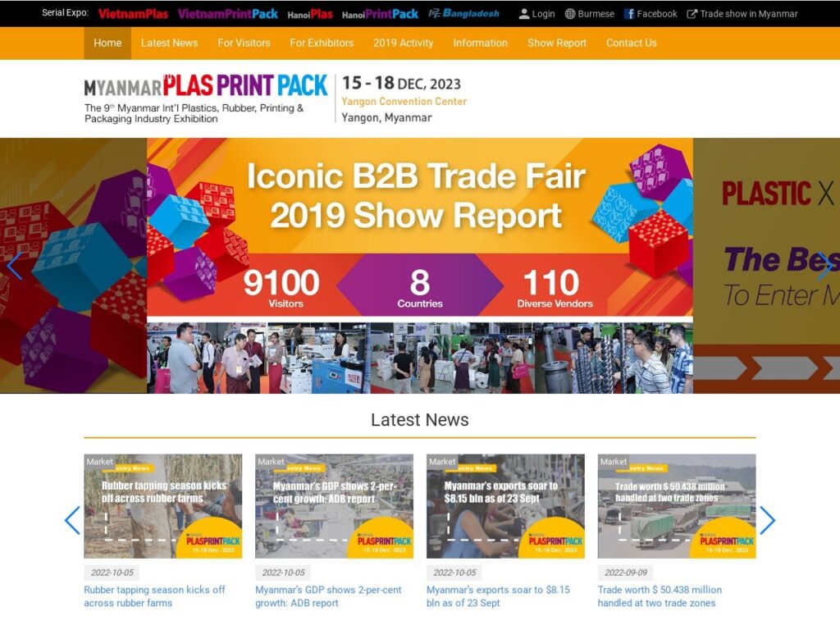Open the Latest News menu item
This screenshot has width=840, height=630.
(169, 43)
